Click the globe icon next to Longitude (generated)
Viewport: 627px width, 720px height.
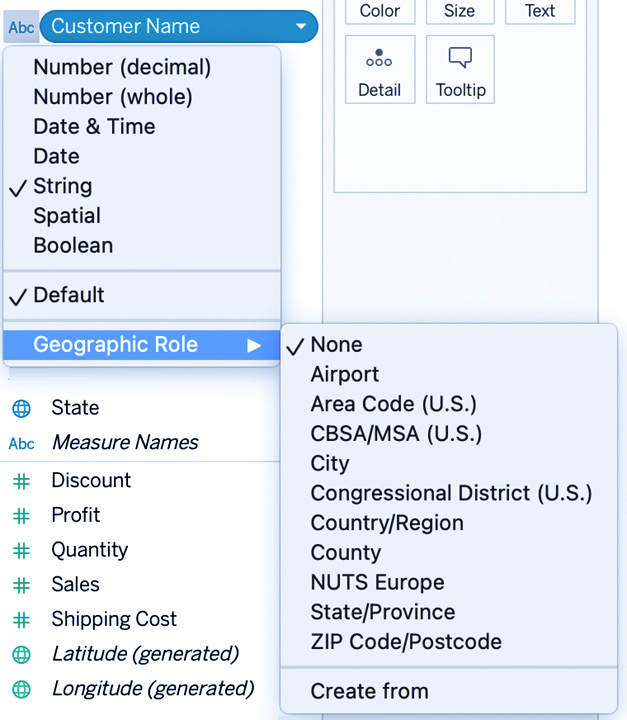click(x=22, y=690)
